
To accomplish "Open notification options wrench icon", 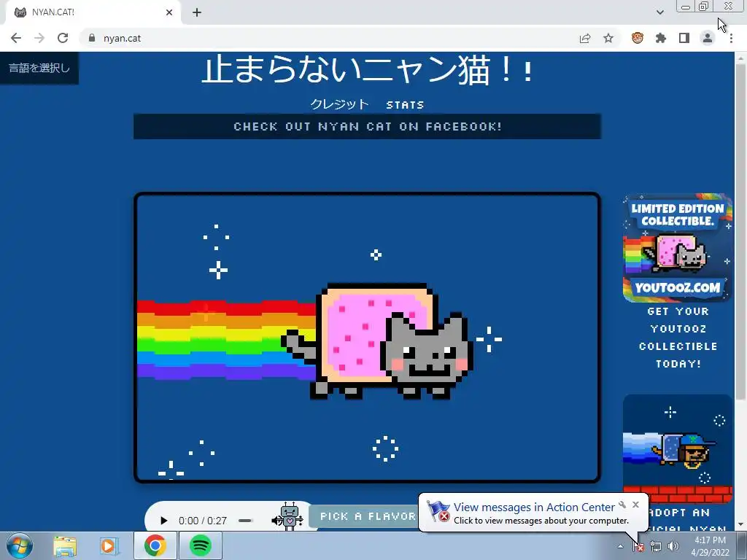I will tap(622, 505).
